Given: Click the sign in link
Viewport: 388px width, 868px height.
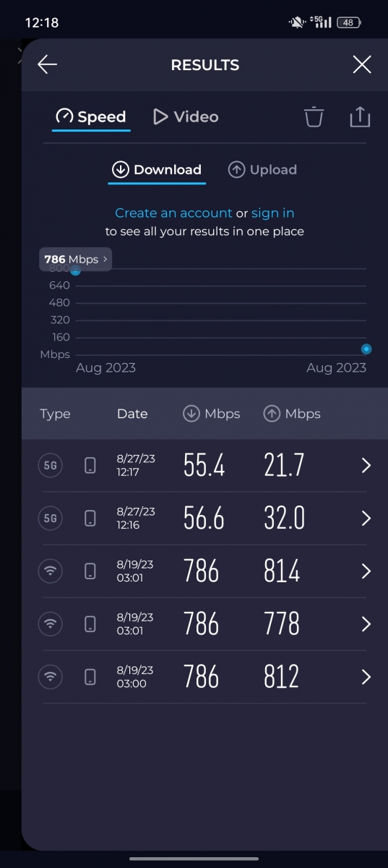Looking at the screenshot, I should [x=273, y=213].
